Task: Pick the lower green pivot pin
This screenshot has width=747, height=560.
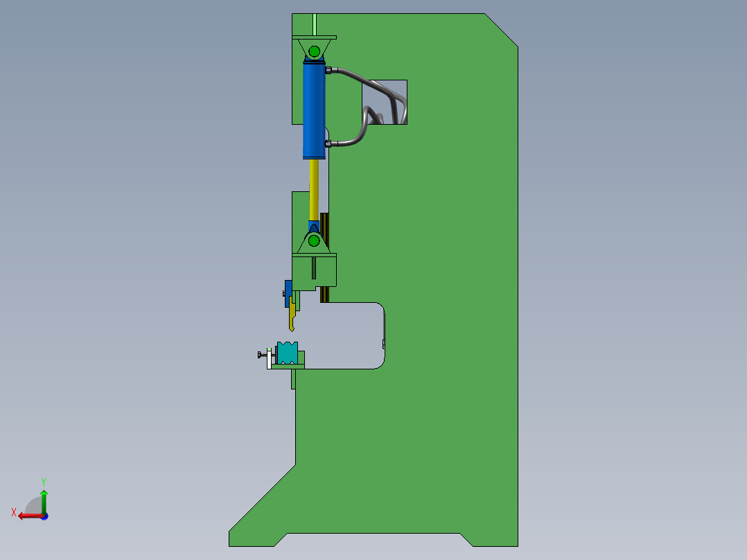Action: tap(313, 240)
